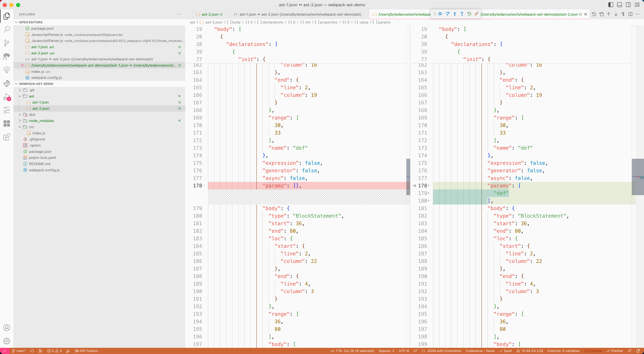Screen dimensions: 644x354
Task: Go to next change arrow
Action: tap(616, 14)
